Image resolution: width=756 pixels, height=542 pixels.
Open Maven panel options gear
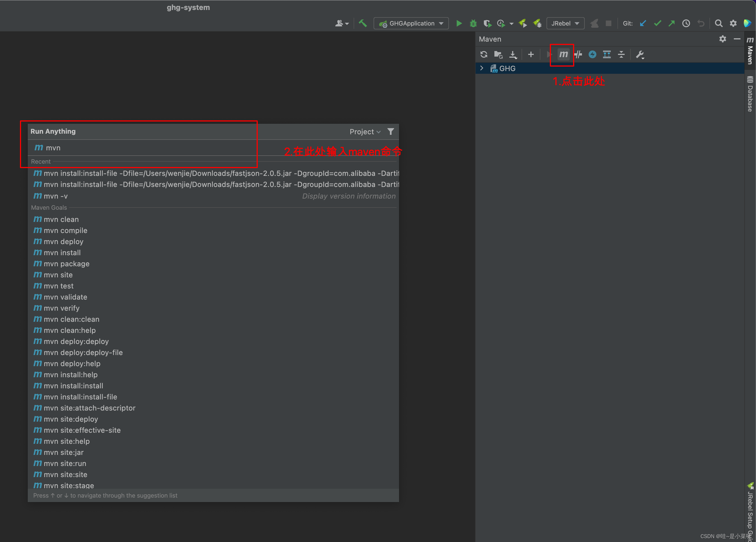point(723,39)
